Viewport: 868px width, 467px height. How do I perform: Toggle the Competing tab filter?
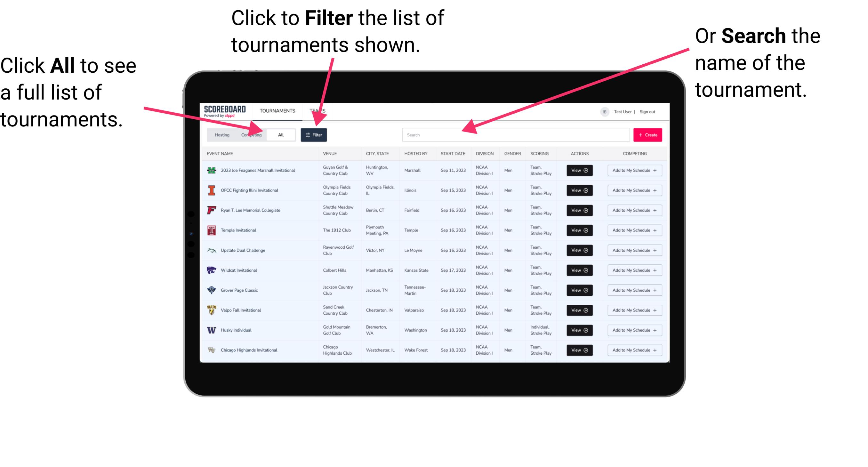point(251,134)
